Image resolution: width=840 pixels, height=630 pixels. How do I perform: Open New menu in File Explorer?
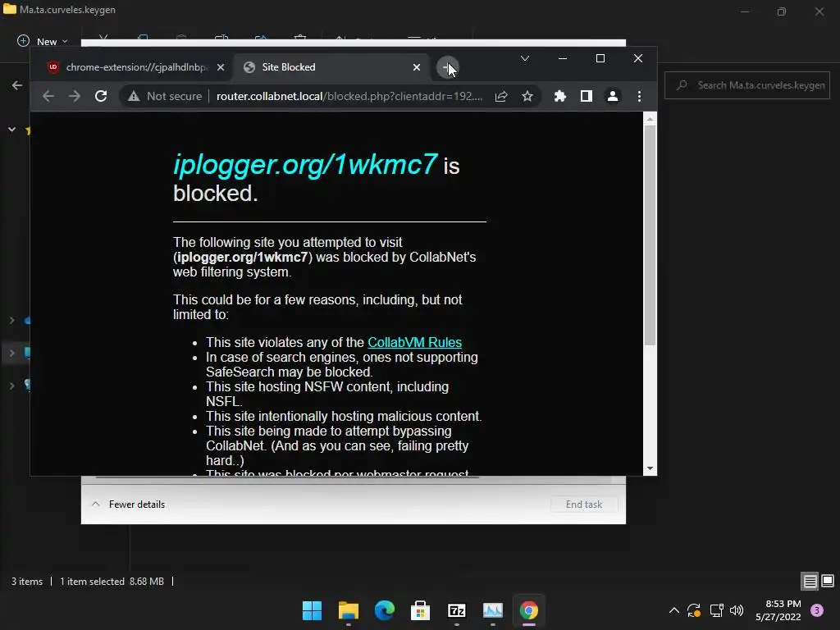click(x=43, y=41)
